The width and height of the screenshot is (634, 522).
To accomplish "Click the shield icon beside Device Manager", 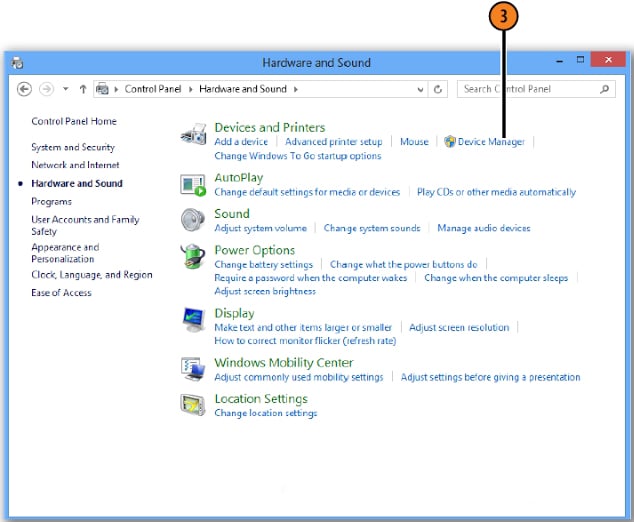I will [450, 142].
